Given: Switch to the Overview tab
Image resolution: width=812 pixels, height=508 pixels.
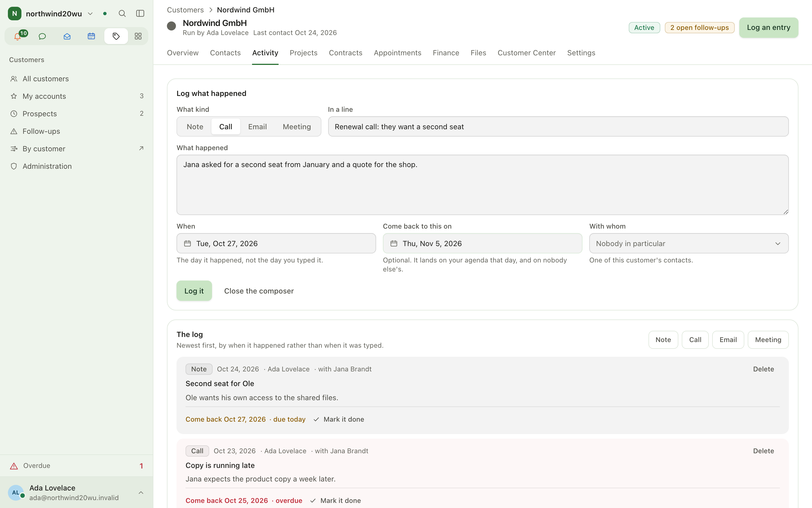Looking at the screenshot, I should (183, 53).
